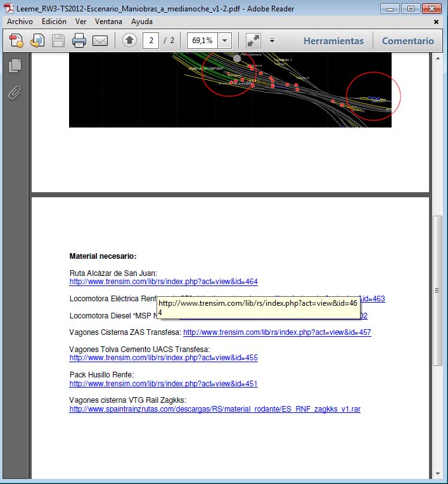Open the Ventana menu
The image size is (448, 484).
(x=108, y=21)
